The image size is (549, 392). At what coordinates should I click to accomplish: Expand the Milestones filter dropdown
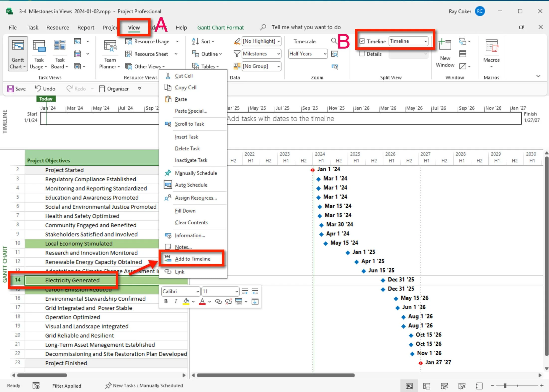pos(278,54)
